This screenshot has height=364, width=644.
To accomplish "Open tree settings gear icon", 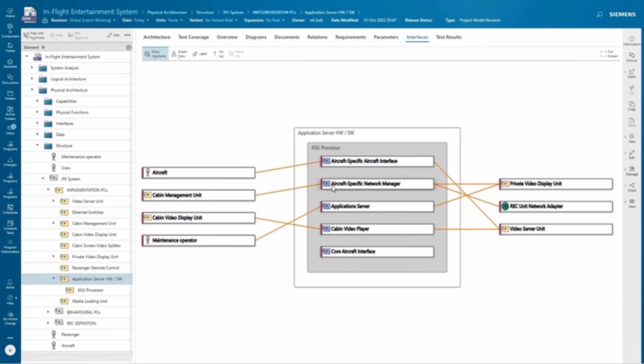I will (128, 48).
